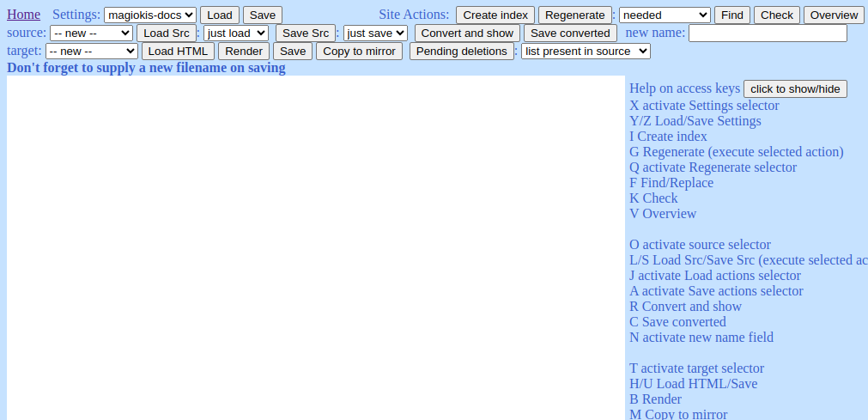Click the 'Don't forget to supply' message

146,68
